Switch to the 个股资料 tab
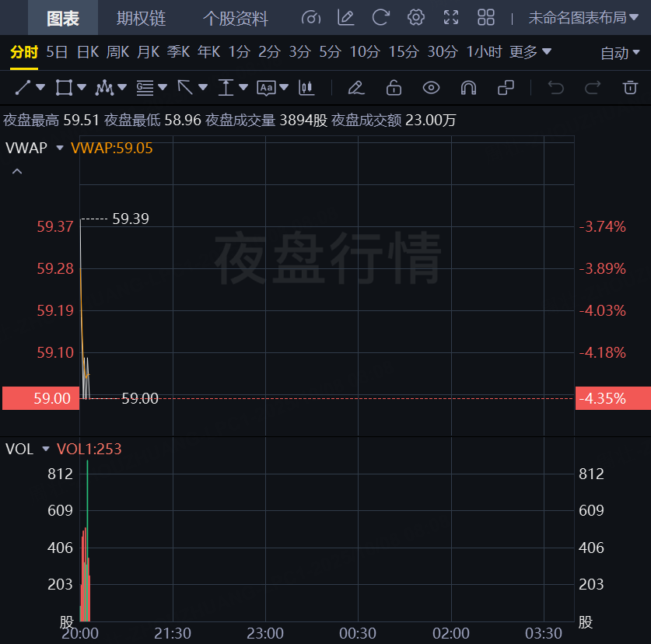The height and width of the screenshot is (644, 651). pyautogui.click(x=235, y=19)
